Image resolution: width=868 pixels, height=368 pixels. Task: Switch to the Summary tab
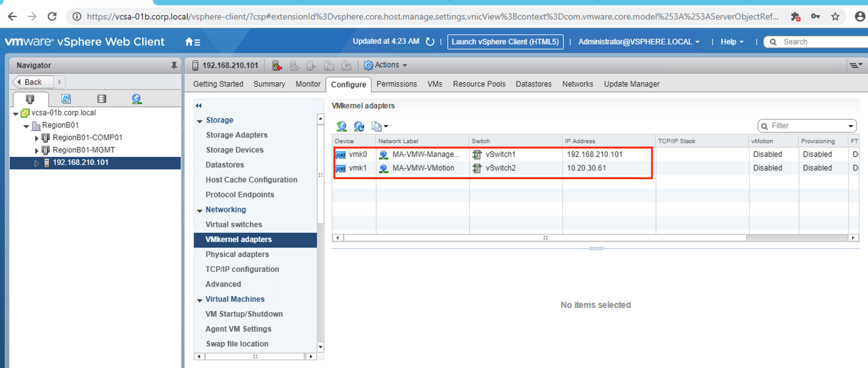click(x=269, y=84)
